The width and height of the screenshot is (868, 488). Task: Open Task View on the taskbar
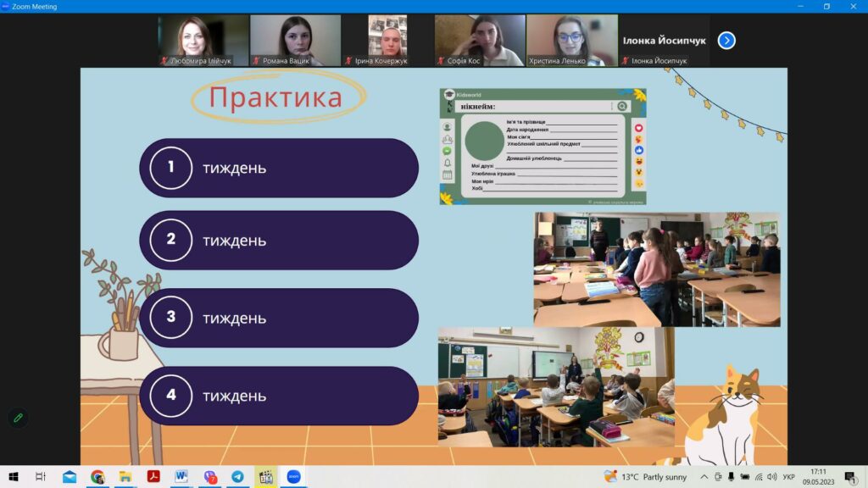click(41, 477)
